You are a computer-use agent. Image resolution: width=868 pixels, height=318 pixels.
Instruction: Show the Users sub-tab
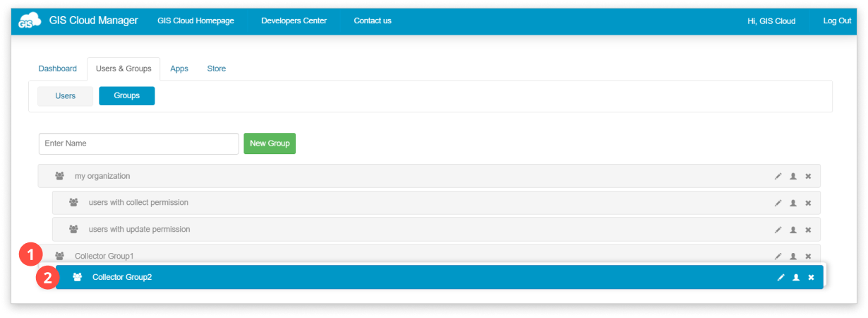point(66,96)
